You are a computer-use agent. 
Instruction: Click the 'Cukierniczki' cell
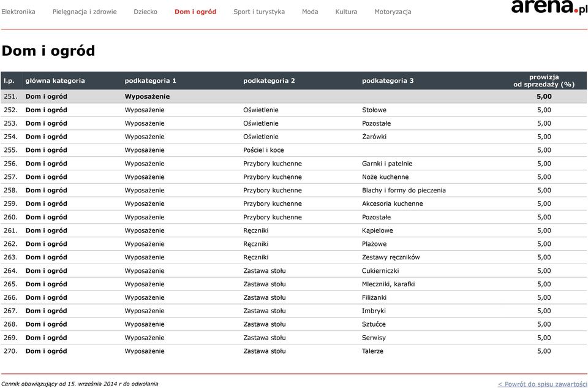click(x=380, y=271)
